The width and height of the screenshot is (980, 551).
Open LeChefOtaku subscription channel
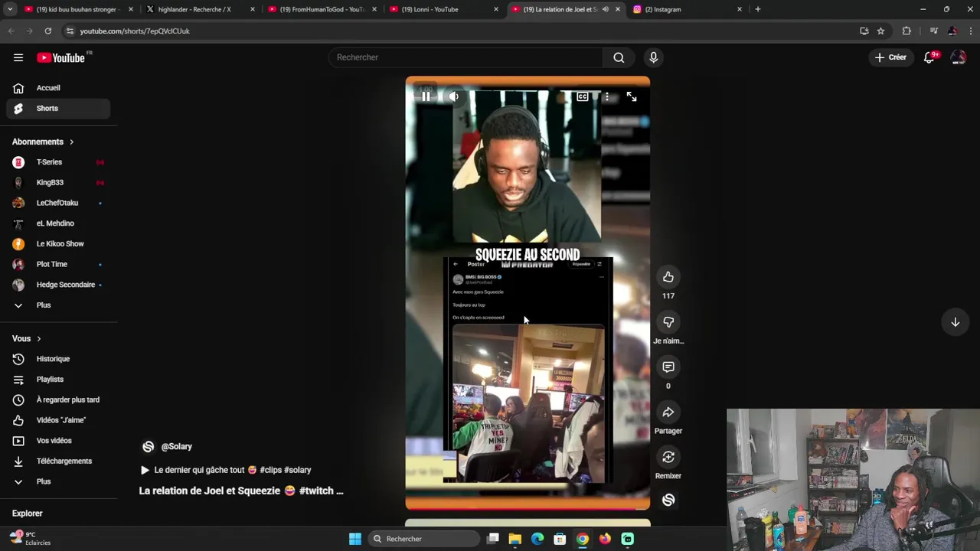[x=58, y=203]
